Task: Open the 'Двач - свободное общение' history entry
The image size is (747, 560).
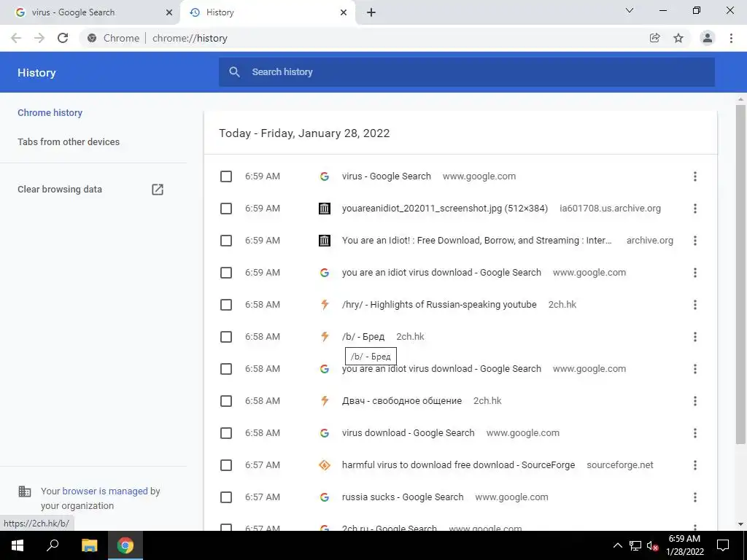Action: 402,401
